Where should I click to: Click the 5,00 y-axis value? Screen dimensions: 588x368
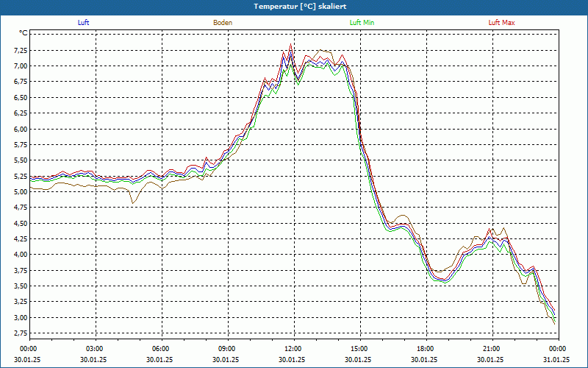point(21,192)
